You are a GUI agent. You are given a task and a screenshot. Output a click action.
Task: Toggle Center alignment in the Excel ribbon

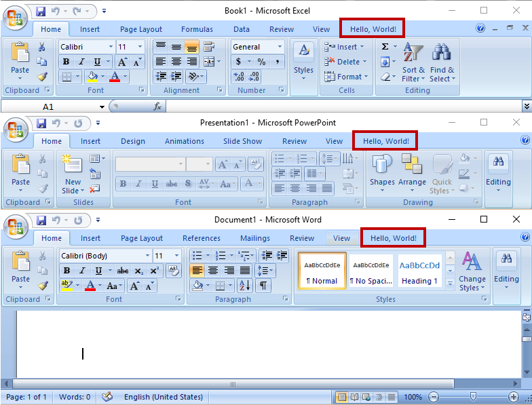pyautogui.click(x=176, y=62)
